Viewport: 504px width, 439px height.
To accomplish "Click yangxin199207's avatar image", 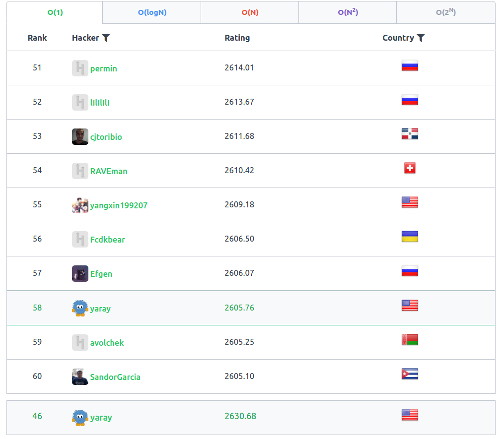I will point(80,205).
